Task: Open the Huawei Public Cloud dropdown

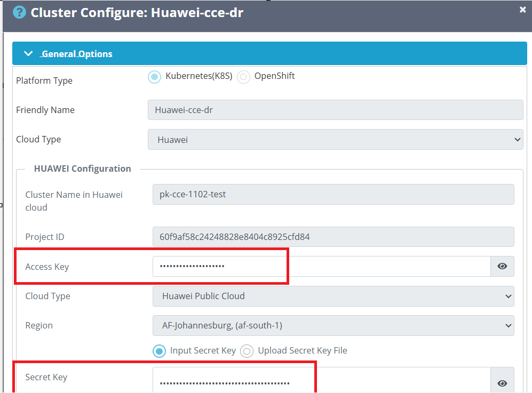Action: tap(333, 296)
